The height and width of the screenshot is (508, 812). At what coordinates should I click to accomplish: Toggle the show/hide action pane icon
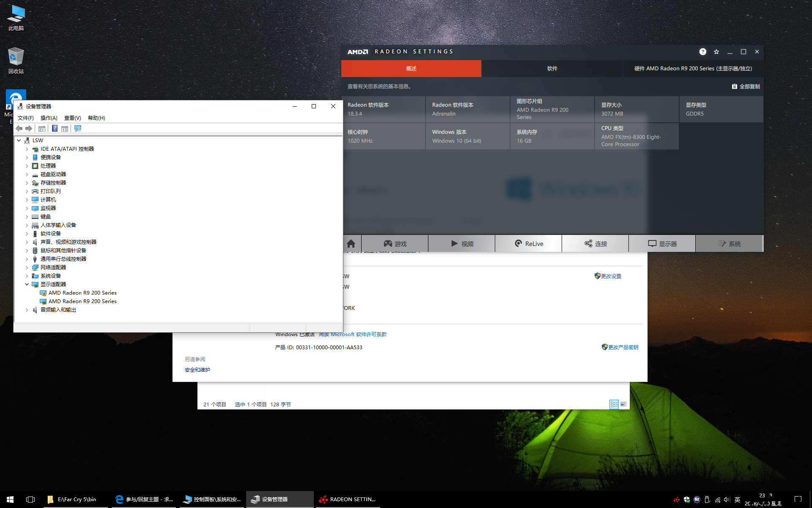click(65, 128)
